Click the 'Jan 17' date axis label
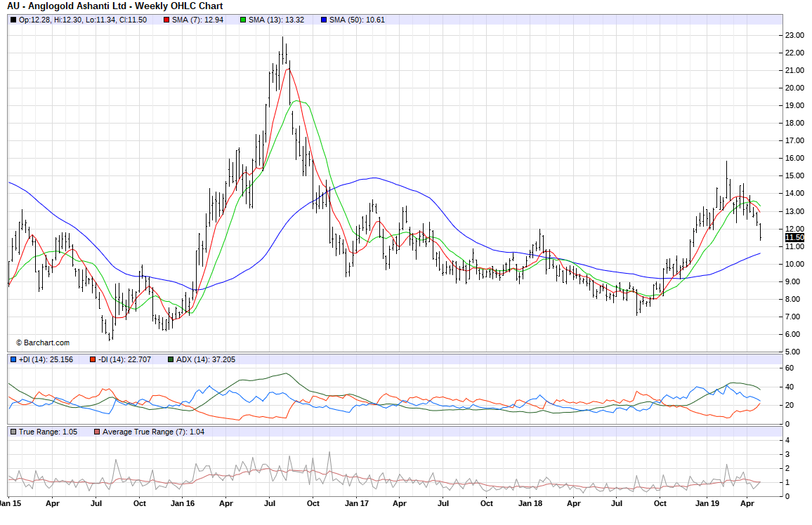This screenshot has width=812, height=525. tap(357, 503)
